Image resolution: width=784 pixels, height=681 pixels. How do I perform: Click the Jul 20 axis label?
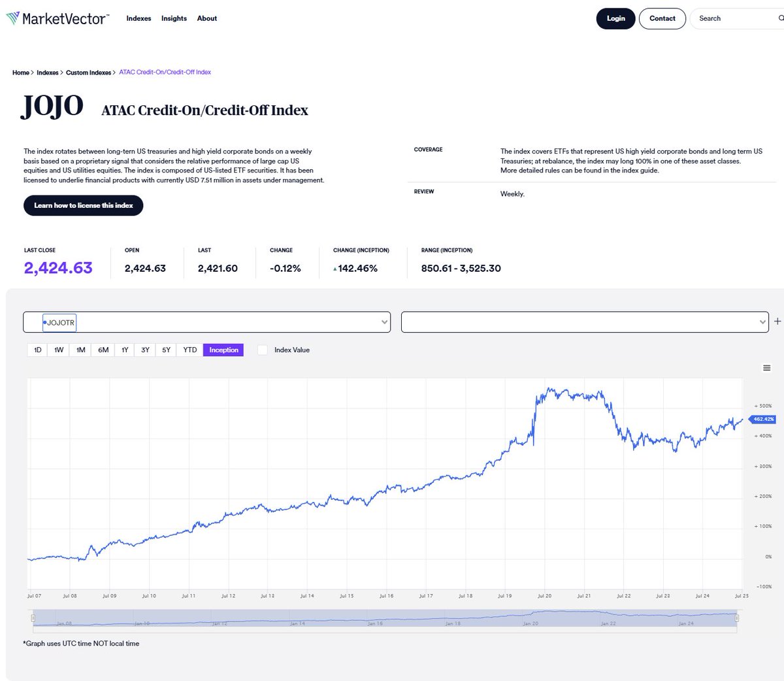(544, 596)
